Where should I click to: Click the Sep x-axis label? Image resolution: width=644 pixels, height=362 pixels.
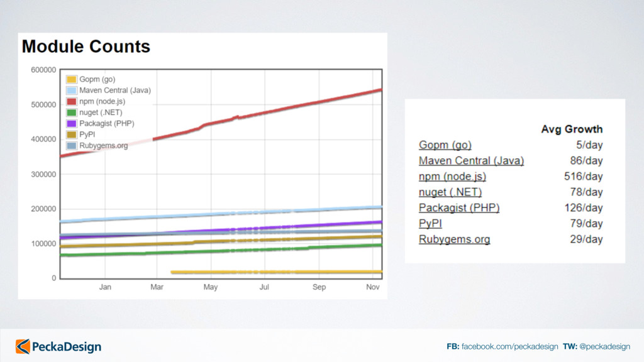click(319, 287)
